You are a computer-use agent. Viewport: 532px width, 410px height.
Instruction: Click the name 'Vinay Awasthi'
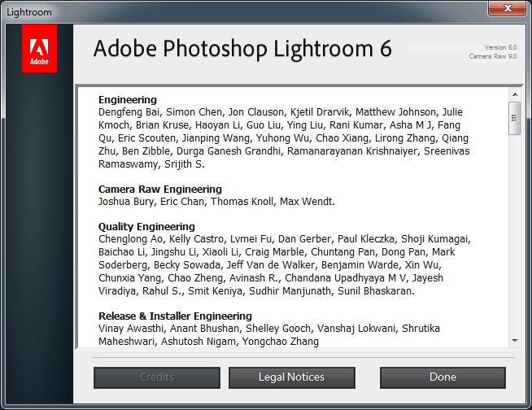point(131,329)
